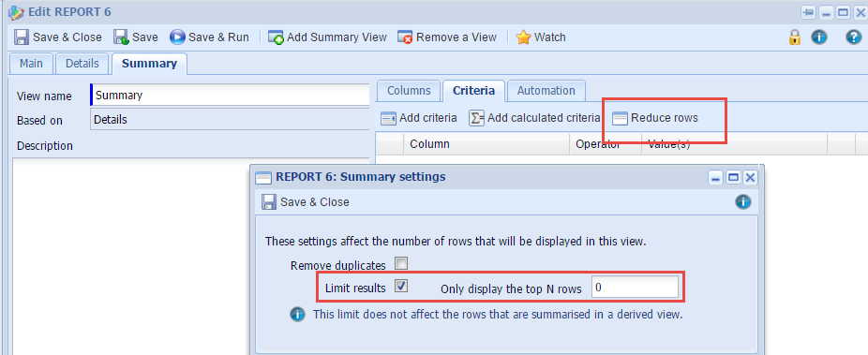This screenshot has width=868, height=355.
Task: Open help with the question mark icon
Action: [x=853, y=37]
